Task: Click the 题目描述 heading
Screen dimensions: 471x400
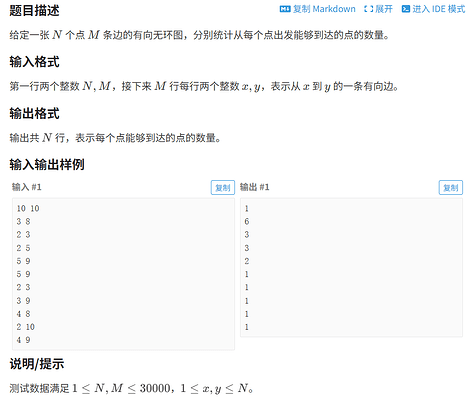Action: (x=34, y=11)
